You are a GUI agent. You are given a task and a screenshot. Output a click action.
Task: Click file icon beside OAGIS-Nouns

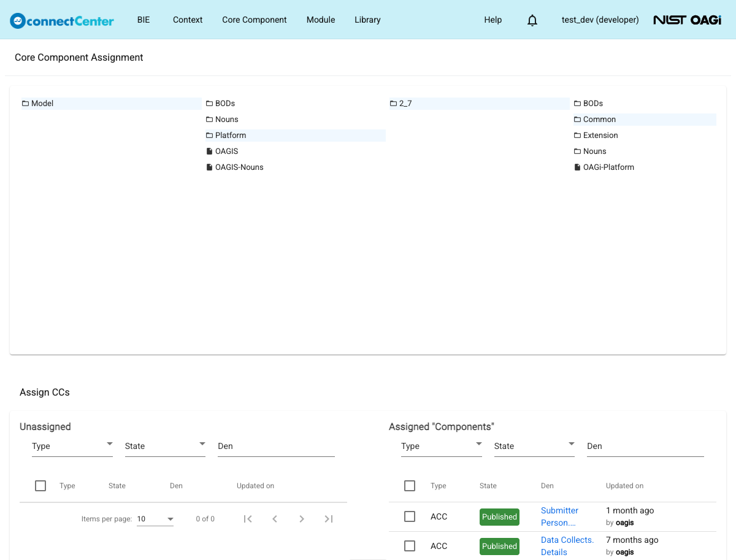[x=210, y=167]
